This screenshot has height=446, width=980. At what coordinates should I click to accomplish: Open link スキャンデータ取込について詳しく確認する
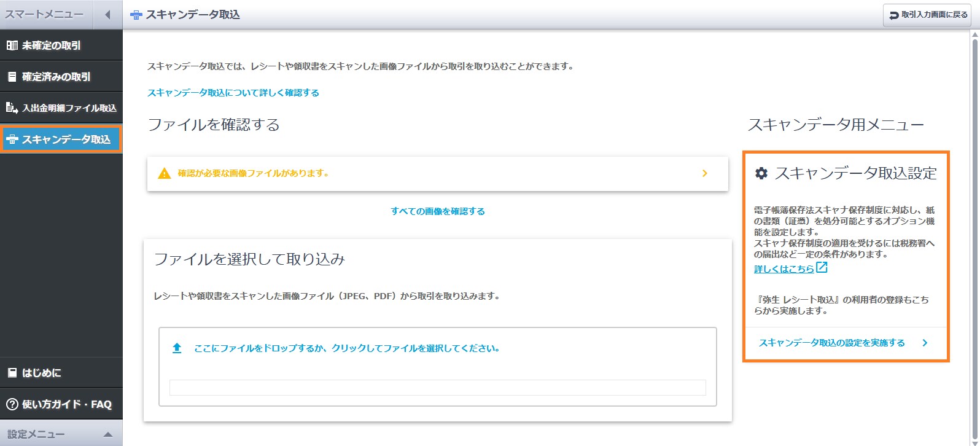(x=233, y=93)
